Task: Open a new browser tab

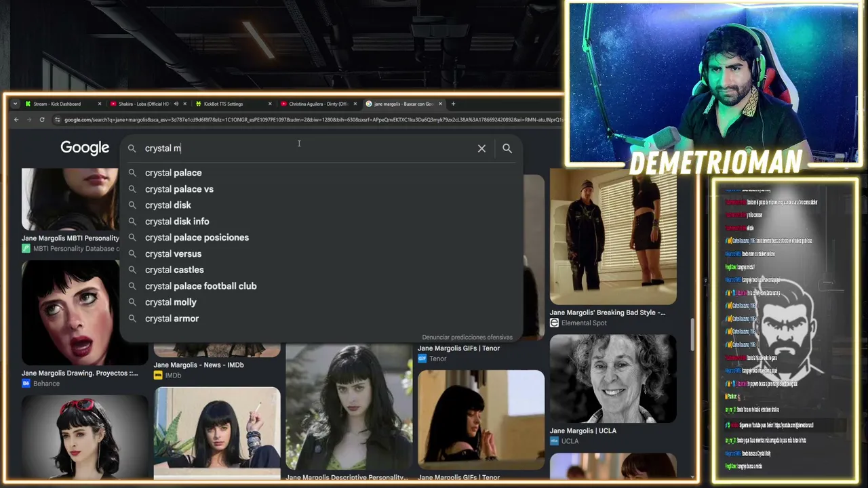Action: tap(453, 104)
